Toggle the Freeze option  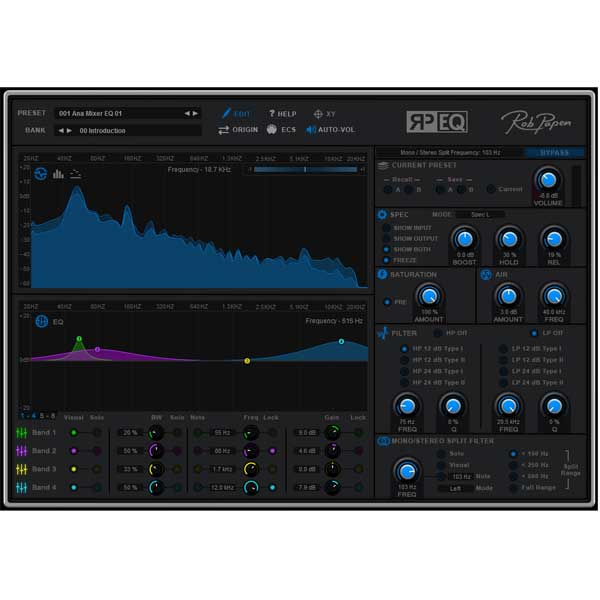point(386,260)
